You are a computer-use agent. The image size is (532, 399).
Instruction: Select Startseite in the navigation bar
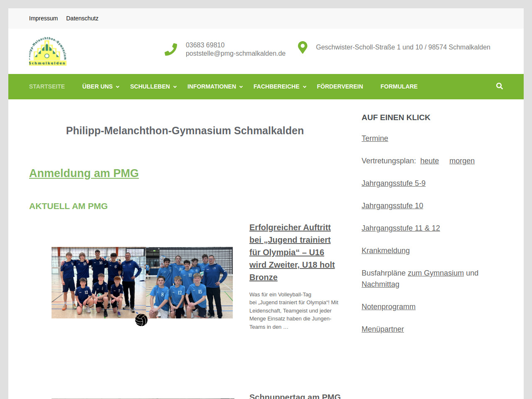point(47,86)
